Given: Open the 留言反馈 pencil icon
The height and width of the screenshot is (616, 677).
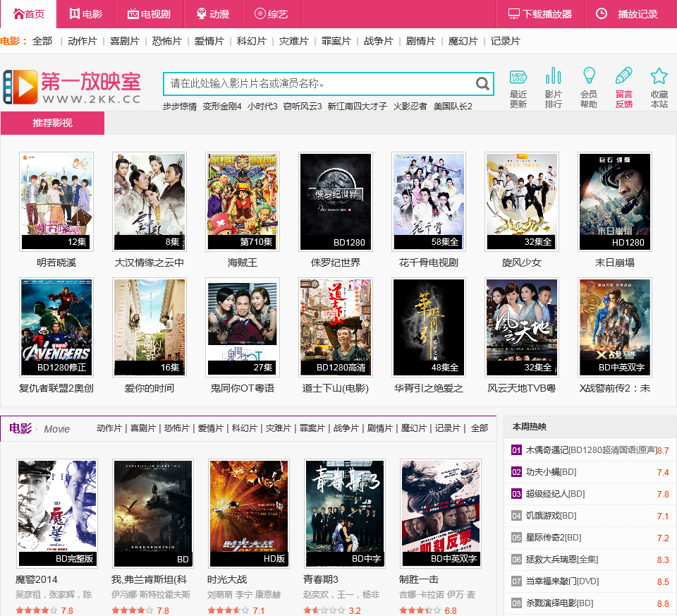Looking at the screenshot, I should (624, 76).
